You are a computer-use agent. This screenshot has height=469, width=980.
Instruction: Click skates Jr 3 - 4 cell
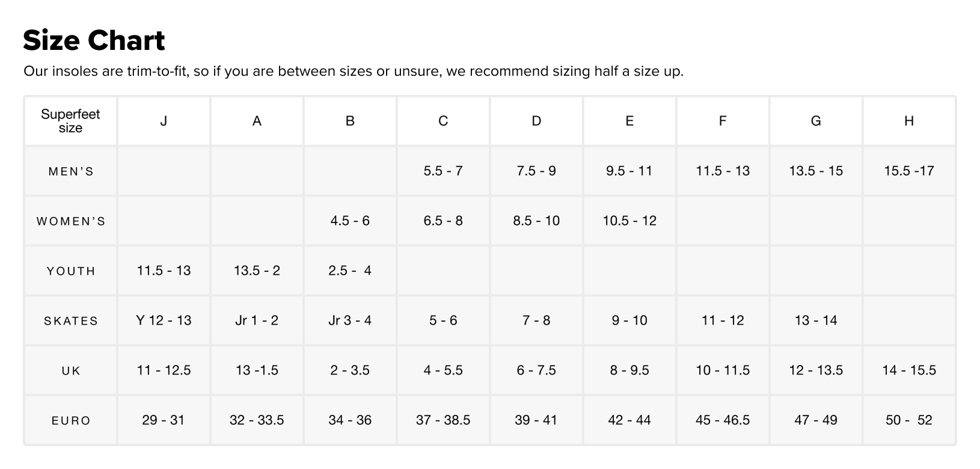click(350, 320)
